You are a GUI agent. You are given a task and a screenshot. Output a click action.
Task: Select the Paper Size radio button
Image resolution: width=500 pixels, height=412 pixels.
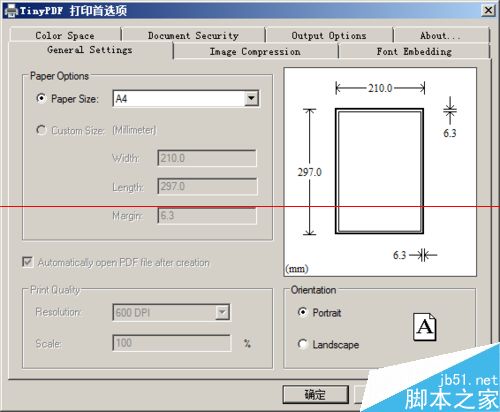(41, 98)
